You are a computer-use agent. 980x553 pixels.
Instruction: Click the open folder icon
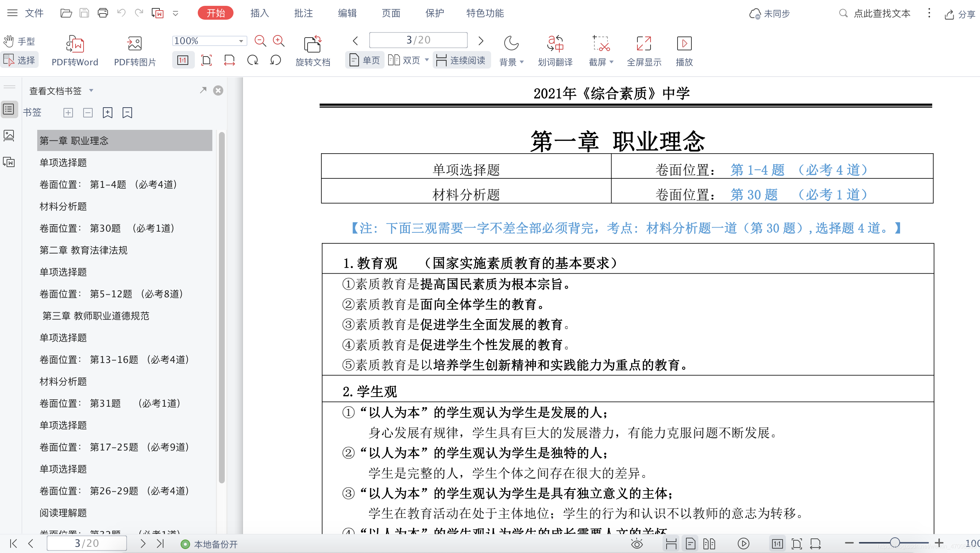tap(66, 13)
